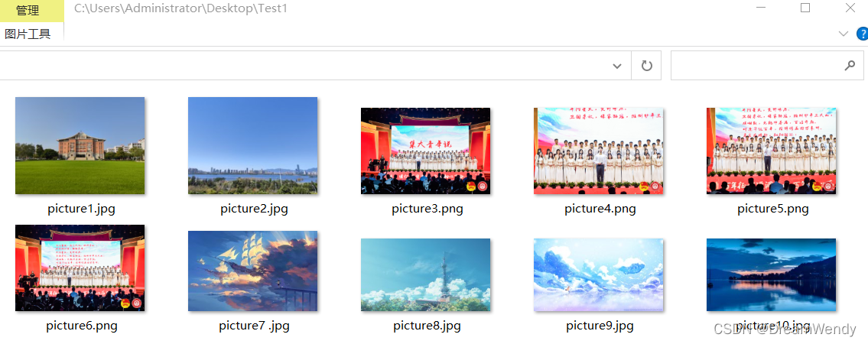Select the 图片工具 tab
The image size is (868, 344).
coord(28,34)
